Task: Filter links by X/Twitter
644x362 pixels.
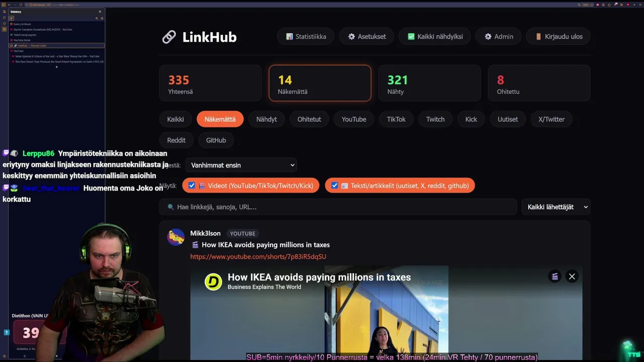Action: click(x=551, y=119)
